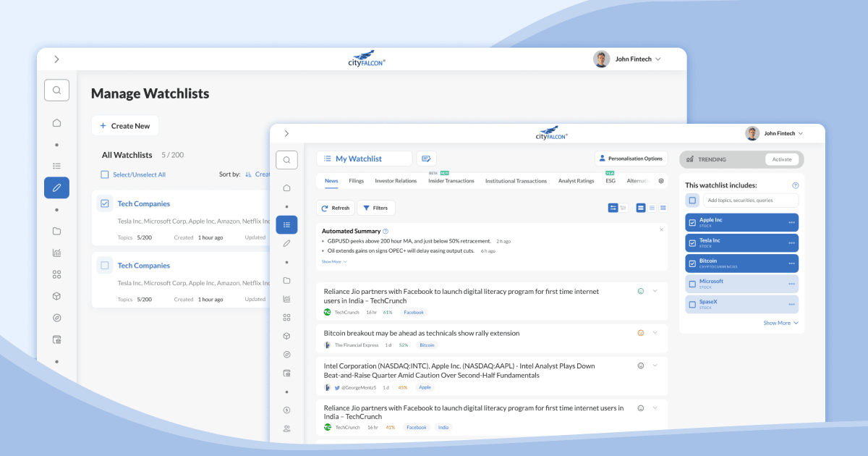Activate Trending toggle button
This screenshot has width=868, height=456.
[x=782, y=159]
